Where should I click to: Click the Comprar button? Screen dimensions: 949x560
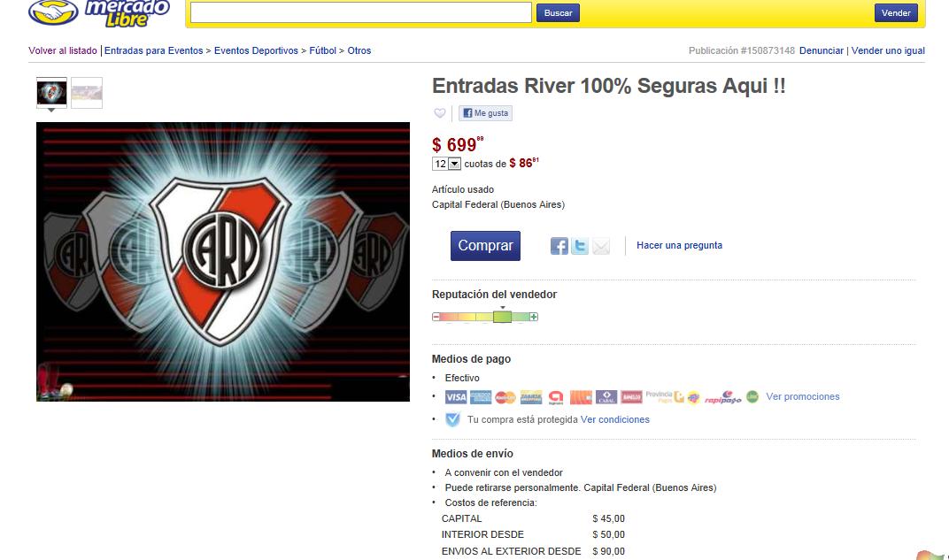click(x=485, y=246)
